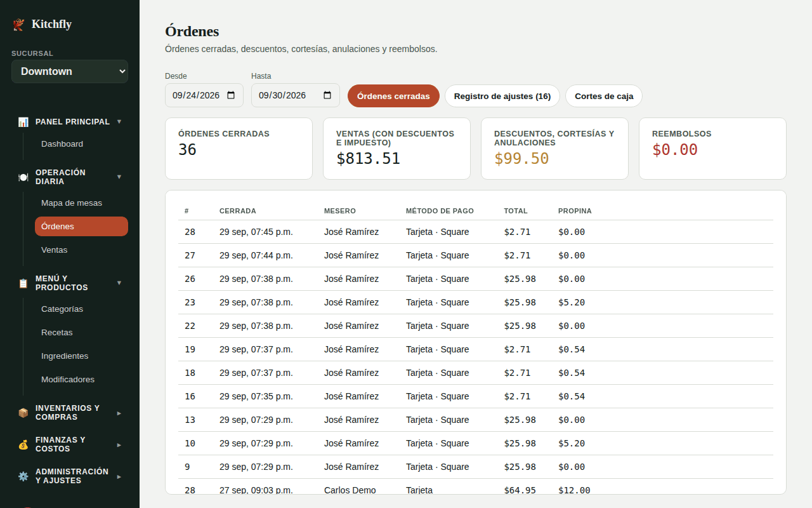Select the Órdenes cerradas tab
This screenshot has width=812, height=508.
393,96
